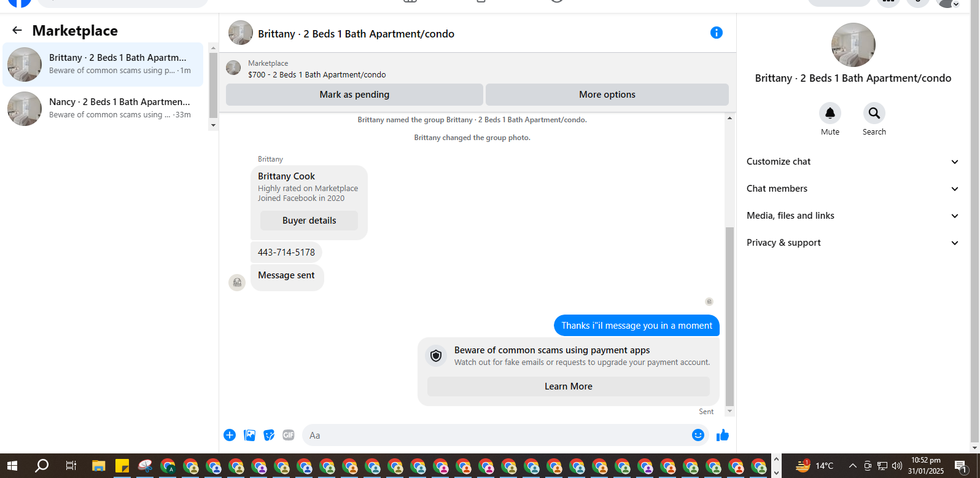980x478 pixels.
Task: Click the conversation list scroll-down arrow
Action: tap(213, 125)
